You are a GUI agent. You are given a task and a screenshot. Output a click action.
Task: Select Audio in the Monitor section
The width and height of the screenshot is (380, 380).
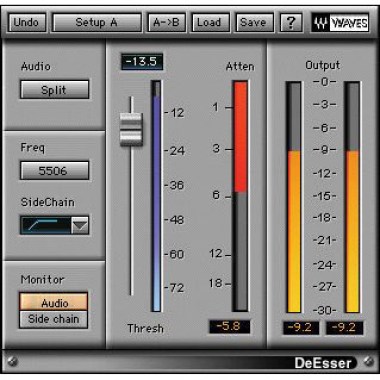coord(54,302)
